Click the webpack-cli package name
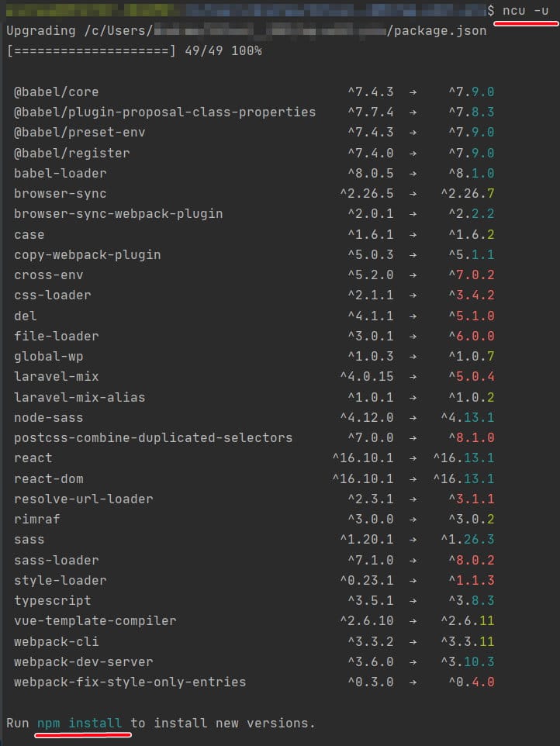The width and height of the screenshot is (560, 746). (56, 642)
